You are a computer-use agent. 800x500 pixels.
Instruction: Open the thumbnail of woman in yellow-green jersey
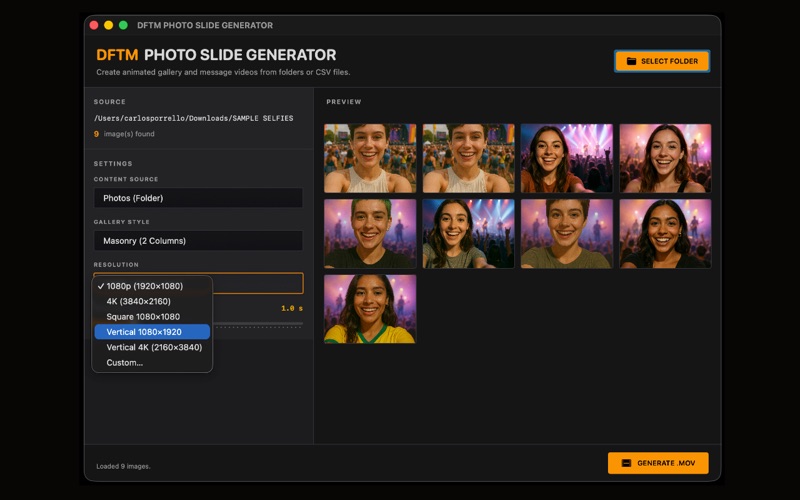370,309
